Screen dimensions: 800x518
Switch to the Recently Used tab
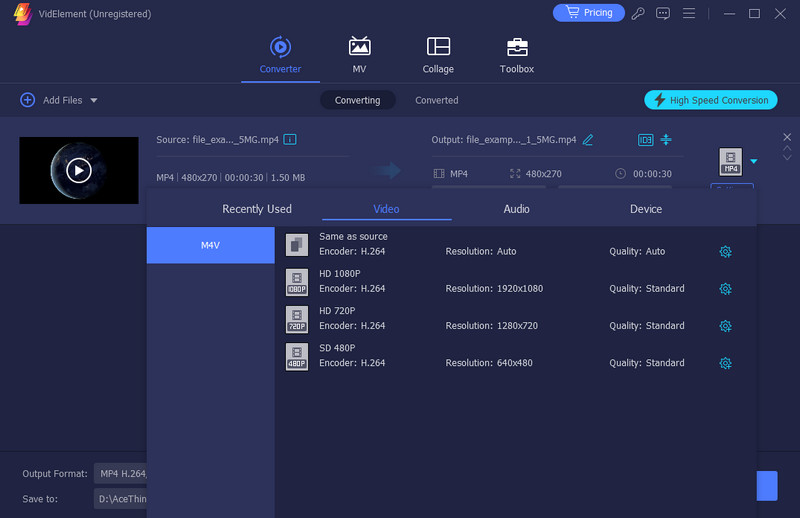tap(257, 209)
